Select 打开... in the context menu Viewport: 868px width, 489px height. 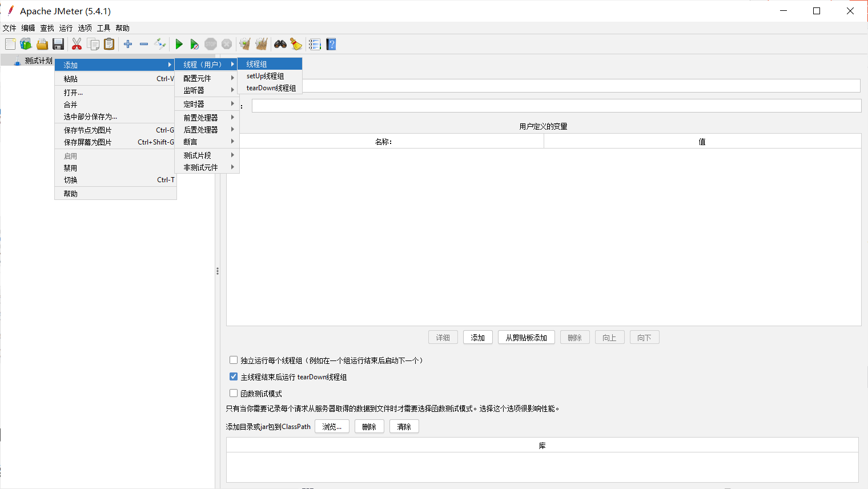pyautogui.click(x=115, y=93)
